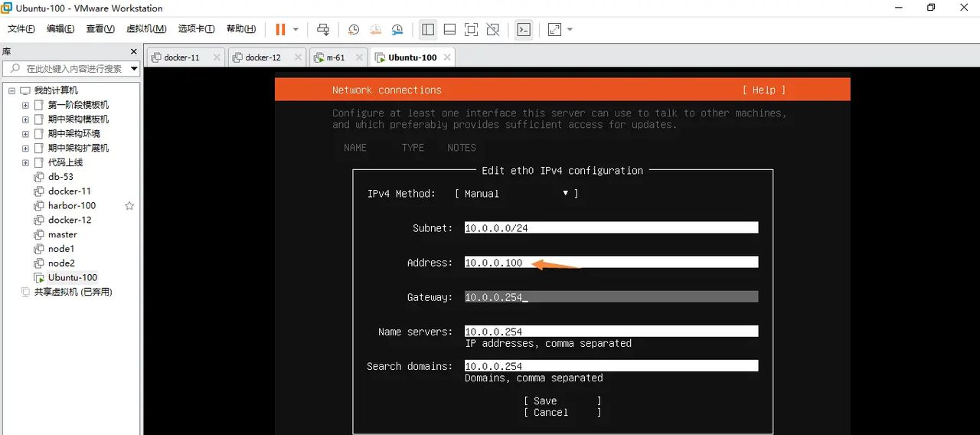Switch to the docker-11 tab
Viewport: 980px width, 435px height.
(181, 57)
